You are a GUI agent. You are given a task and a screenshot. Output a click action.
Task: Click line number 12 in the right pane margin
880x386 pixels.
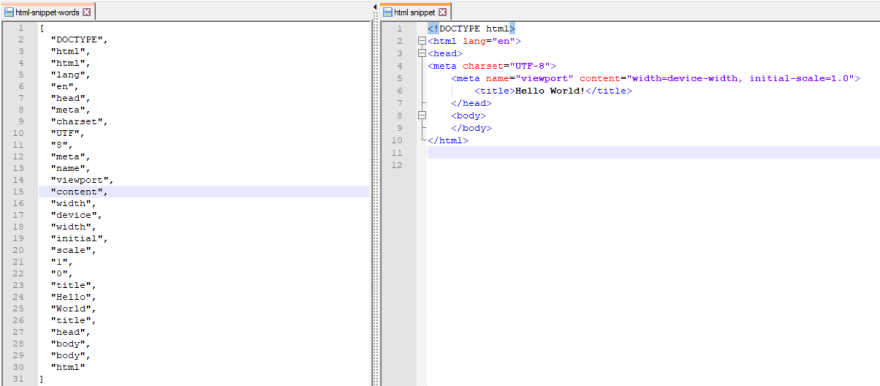[398, 165]
